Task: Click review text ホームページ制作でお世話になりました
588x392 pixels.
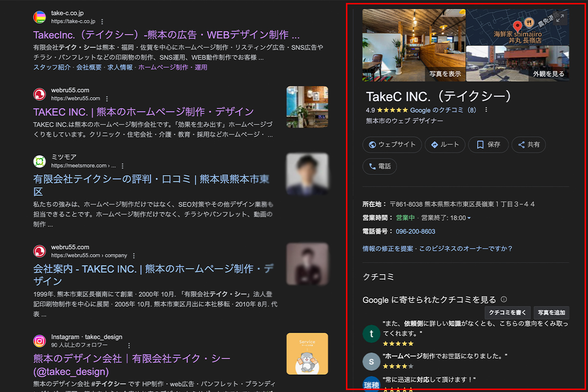Action: click(445, 356)
